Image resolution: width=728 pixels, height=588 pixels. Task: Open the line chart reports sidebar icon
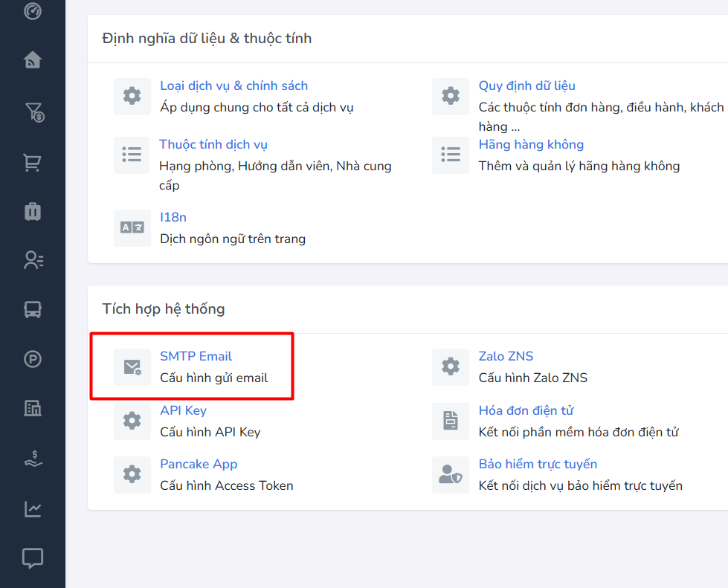pyautogui.click(x=33, y=509)
